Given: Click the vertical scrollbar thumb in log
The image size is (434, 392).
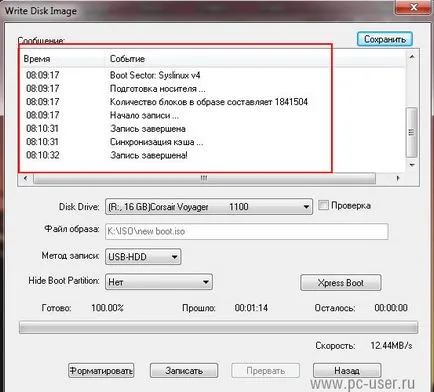Looking at the screenshot, I should 412,132.
